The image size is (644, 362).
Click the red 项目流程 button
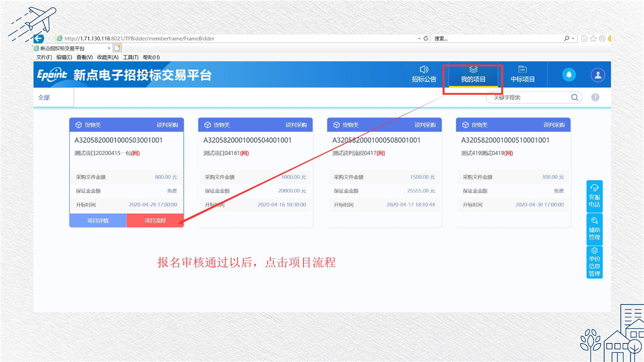pyautogui.click(x=155, y=221)
